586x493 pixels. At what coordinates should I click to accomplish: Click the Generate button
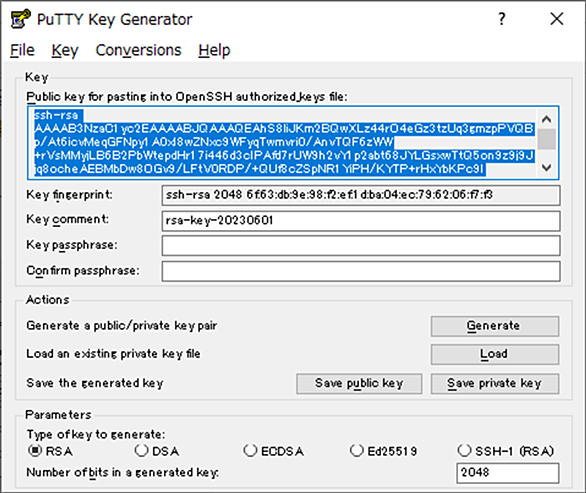point(495,326)
